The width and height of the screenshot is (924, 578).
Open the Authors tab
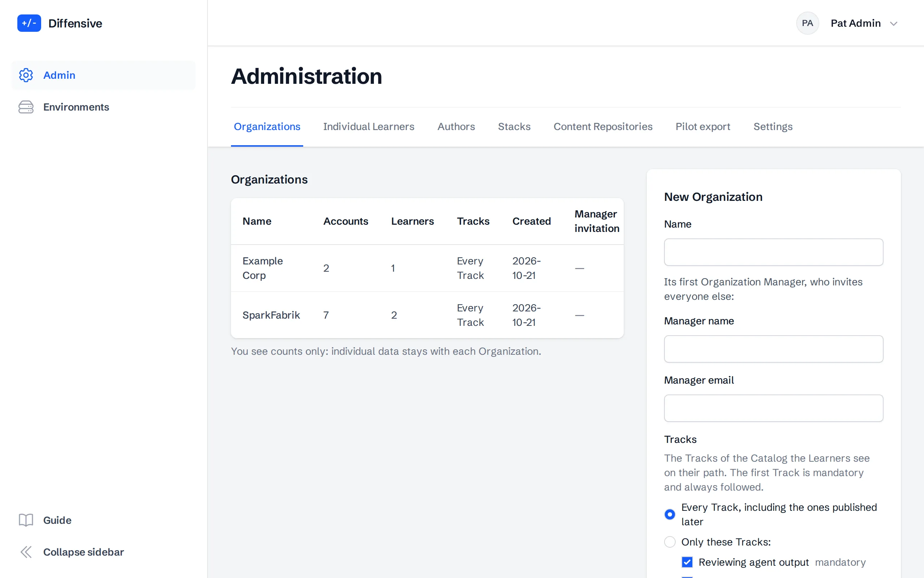pos(456,126)
